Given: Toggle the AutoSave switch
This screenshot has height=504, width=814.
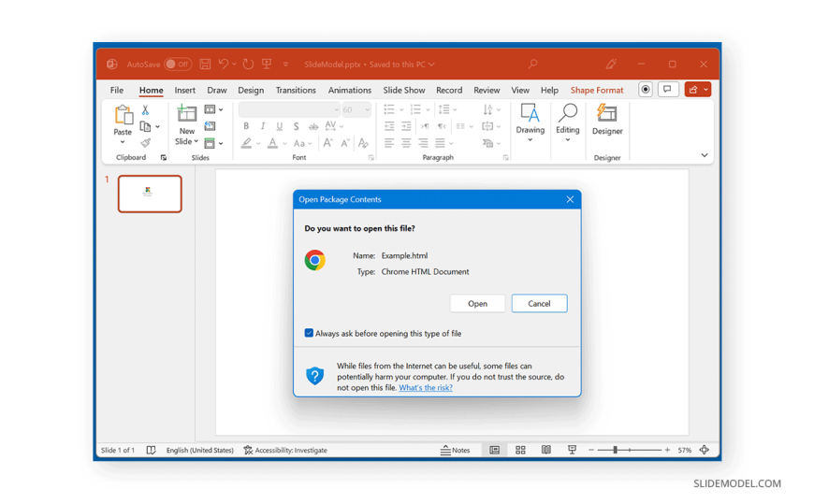Looking at the screenshot, I should [178, 65].
